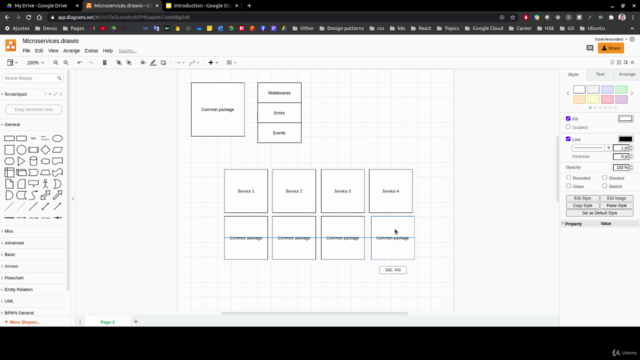Click the fill color bucket icon
The height and width of the screenshot is (360, 640).
(143, 63)
